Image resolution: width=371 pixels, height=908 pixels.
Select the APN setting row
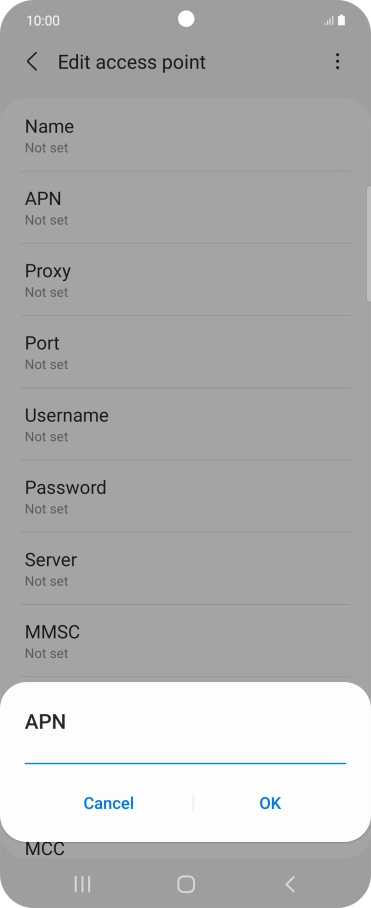pos(185,208)
